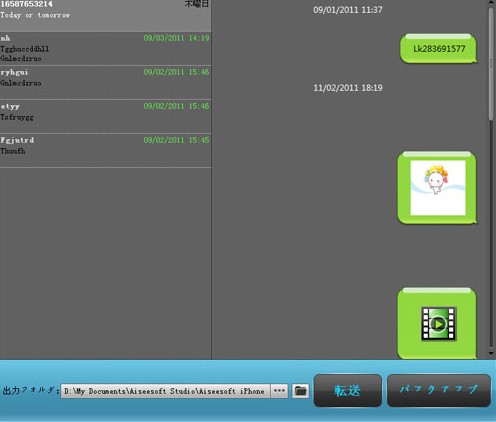Screen dimensions: 496x422
Task: Open the nh conversation
Action: click(x=105, y=49)
